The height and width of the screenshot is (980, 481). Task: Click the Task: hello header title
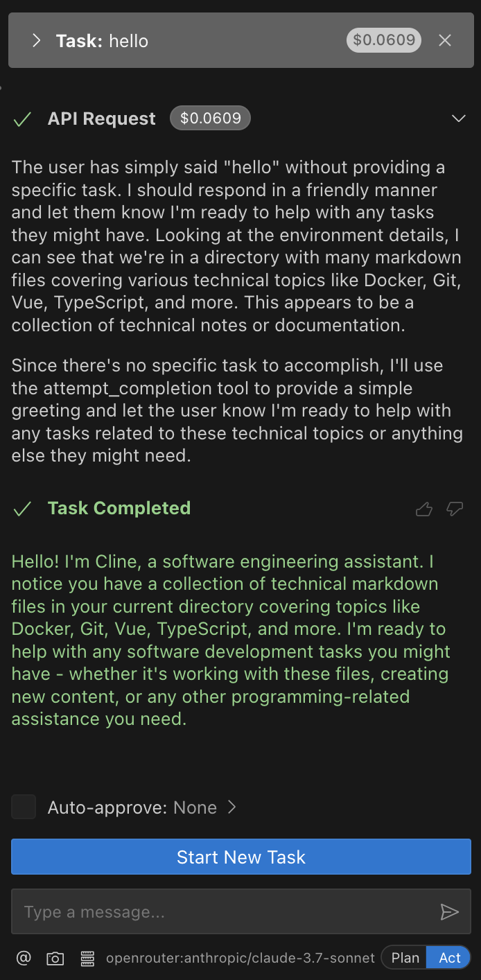coord(103,41)
